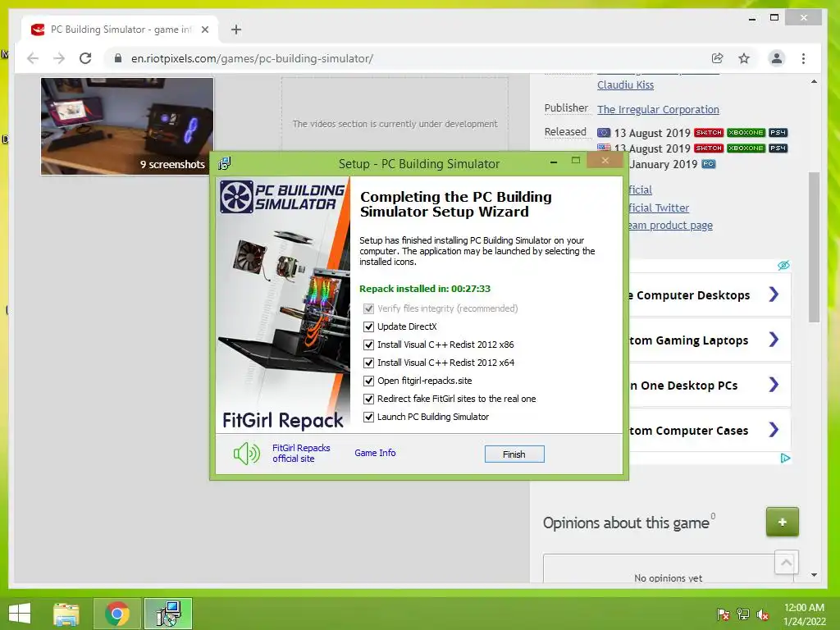Open the Windows Start menu
The height and width of the screenshot is (630, 840).
pyautogui.click(x=20, y=614)
